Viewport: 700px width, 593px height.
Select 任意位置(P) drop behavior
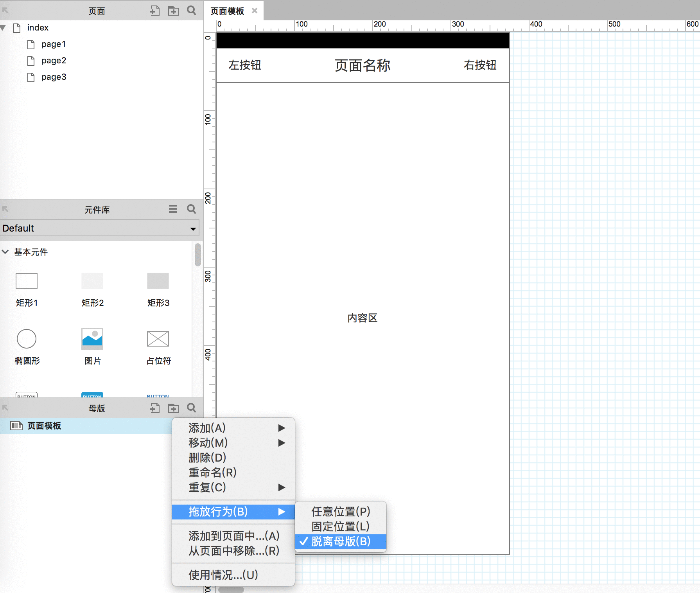(x=341, y=512)
